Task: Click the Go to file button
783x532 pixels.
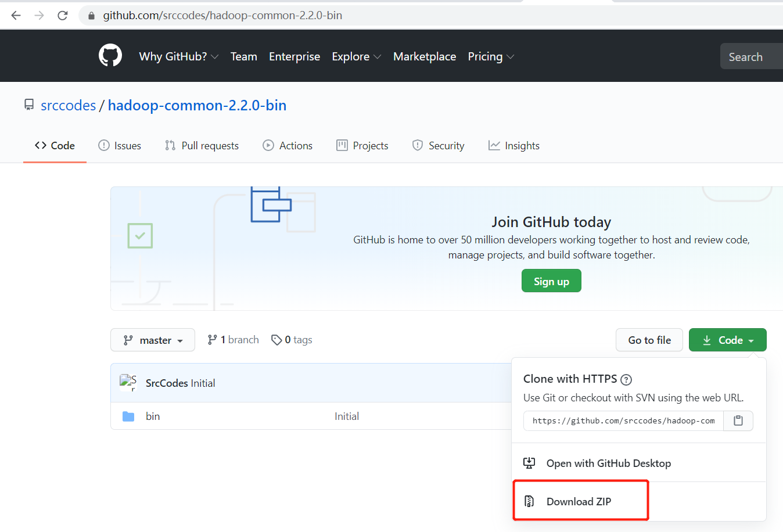Action: pos(649,340)
